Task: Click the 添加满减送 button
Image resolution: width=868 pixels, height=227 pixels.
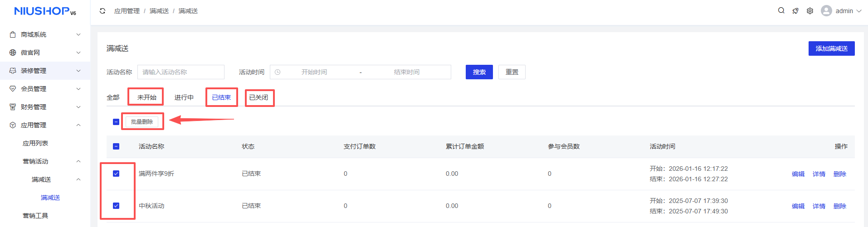Action: tap(831, 48)
